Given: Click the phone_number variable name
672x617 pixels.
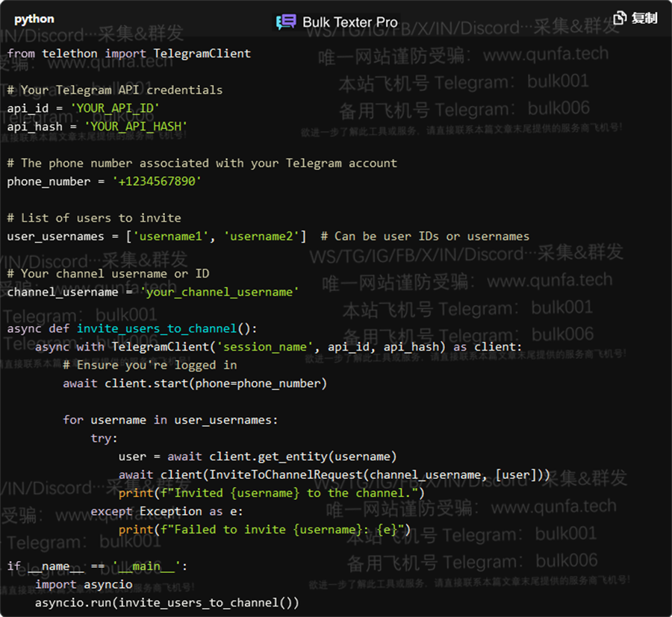Looking at the screenshot, I should (49, 181).
